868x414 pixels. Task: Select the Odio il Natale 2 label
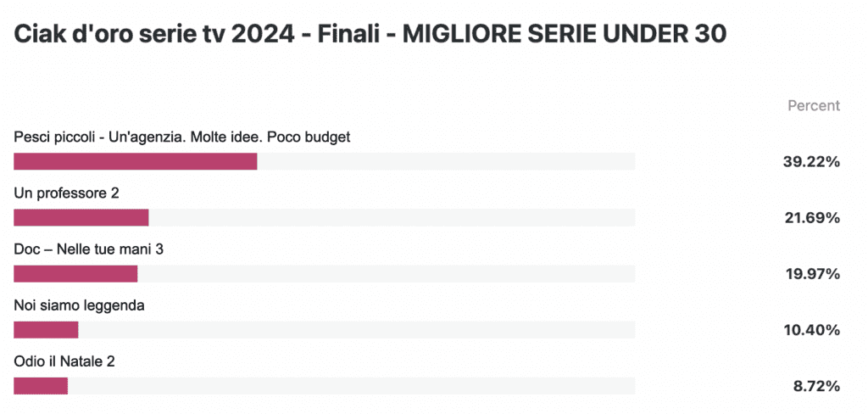(64, 362)
